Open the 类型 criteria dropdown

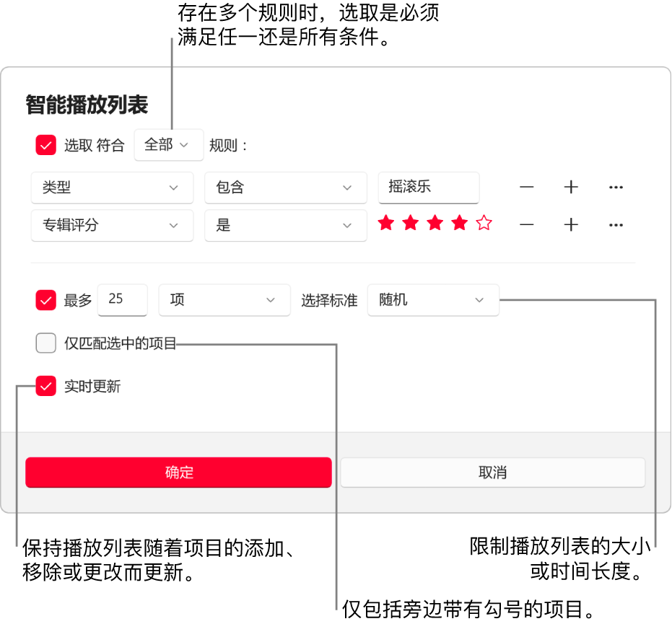(x=112, y=188)
